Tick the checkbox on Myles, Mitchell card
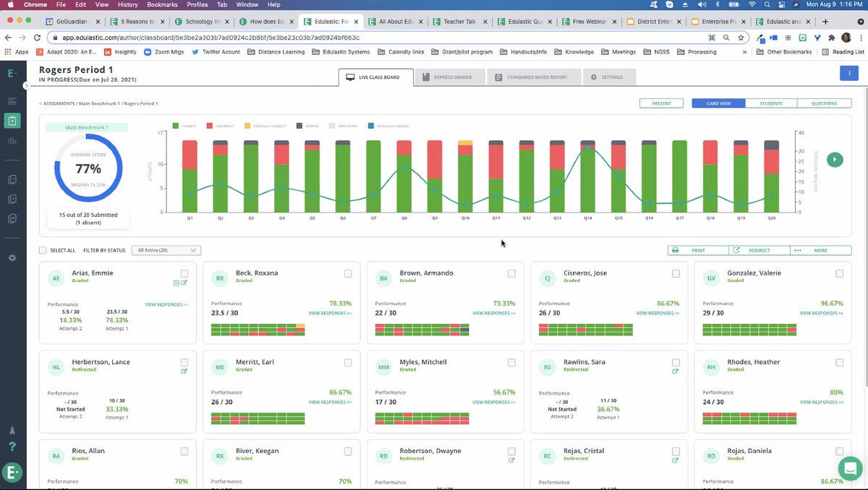The height and width of the screenshot is (490, 868). (511, 362)
